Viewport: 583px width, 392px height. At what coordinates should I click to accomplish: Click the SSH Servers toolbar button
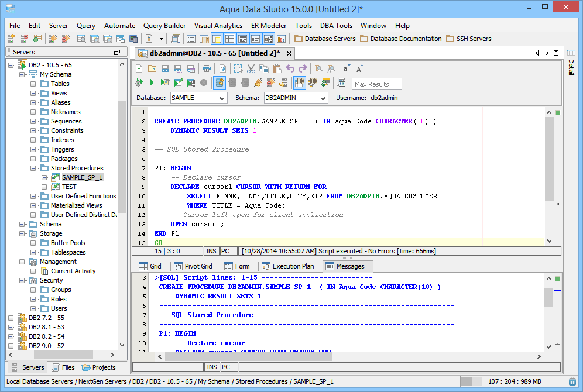[x=468, y=39]
